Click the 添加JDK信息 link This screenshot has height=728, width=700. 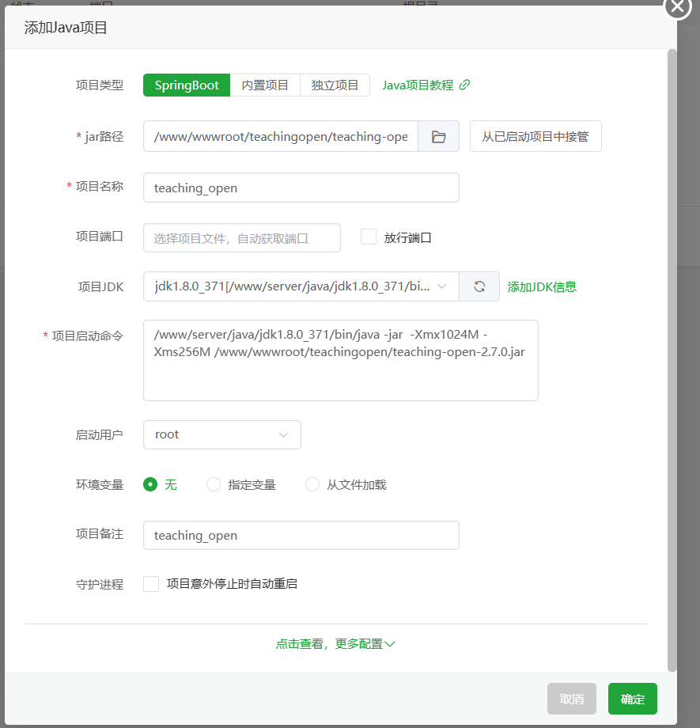click(542, 286)
